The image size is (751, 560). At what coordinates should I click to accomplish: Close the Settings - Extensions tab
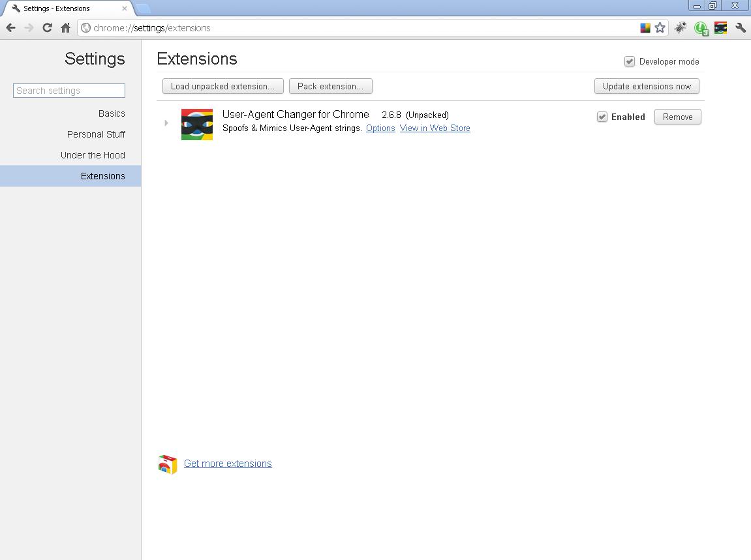[x=125, y=8]
